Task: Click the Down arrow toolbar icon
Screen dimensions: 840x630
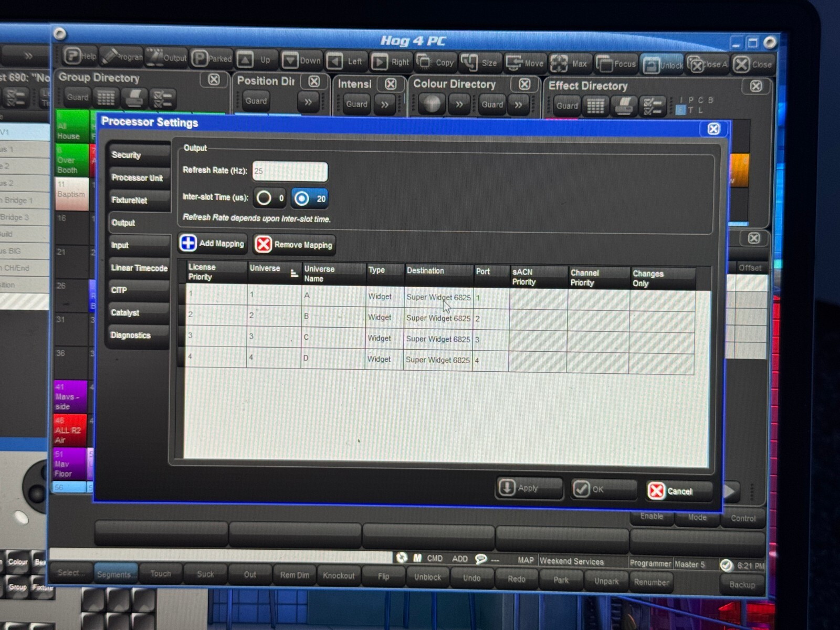Action: [x=301, y=60]
